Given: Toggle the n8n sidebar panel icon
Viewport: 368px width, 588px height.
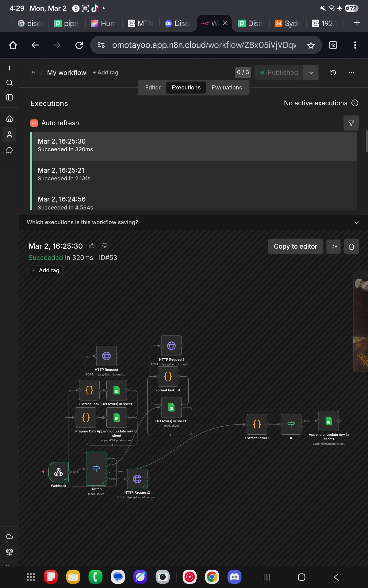Looking at the screenshot, I should coord(10,97).
